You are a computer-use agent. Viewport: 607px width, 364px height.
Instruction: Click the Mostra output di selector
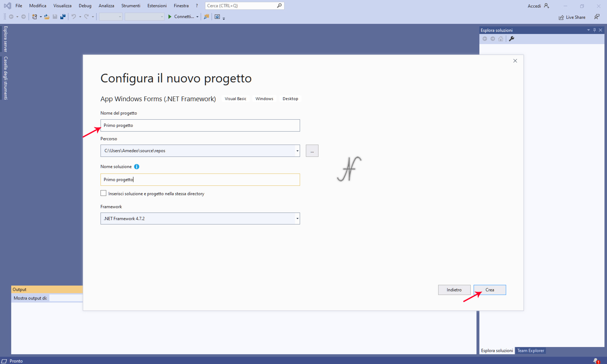[x=66, y=298]
